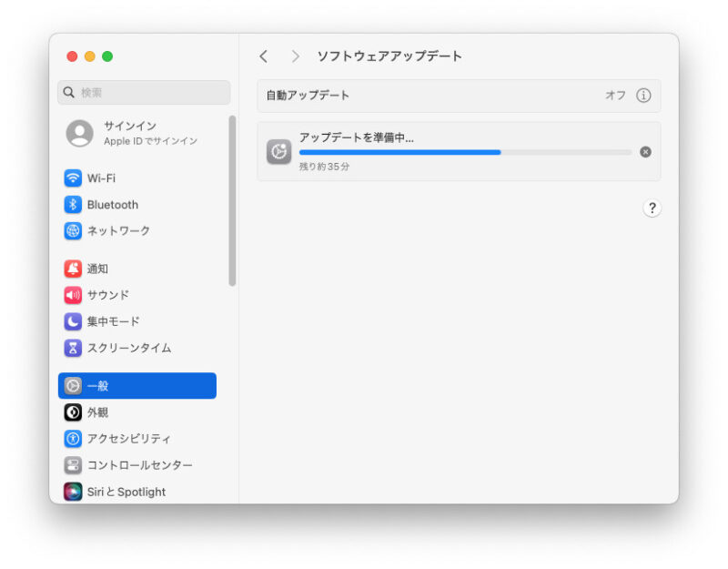Select ネットワーク in sidebar
Screen dimensions: 728x569
118,230
